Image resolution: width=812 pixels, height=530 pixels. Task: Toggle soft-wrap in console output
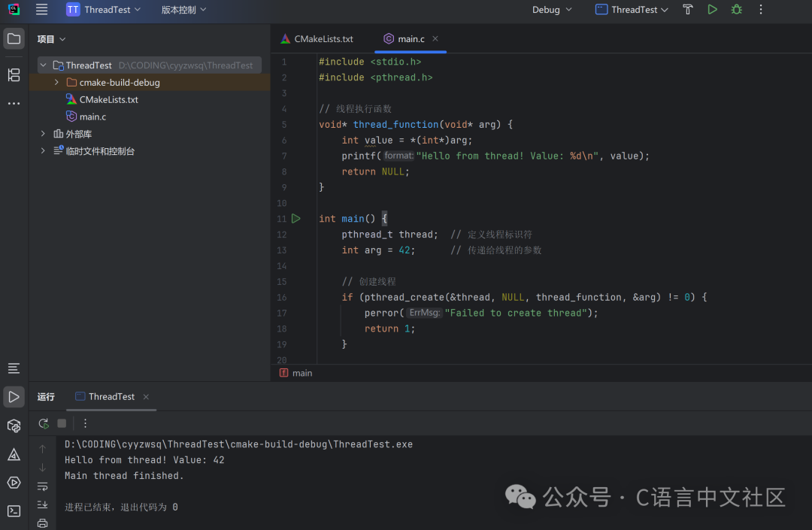tap(42, 486)
